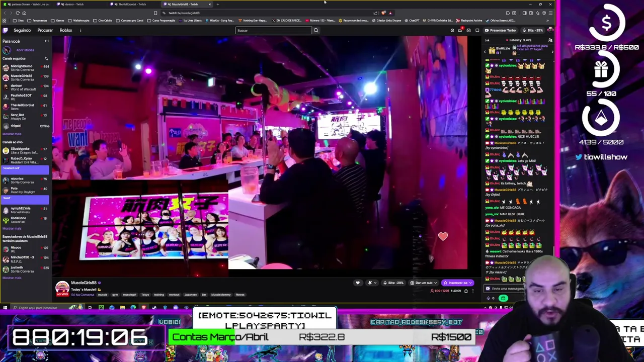This screenshot has width=644, height=362.
Task: Click Abrir stories link
Action: (25, 50)
